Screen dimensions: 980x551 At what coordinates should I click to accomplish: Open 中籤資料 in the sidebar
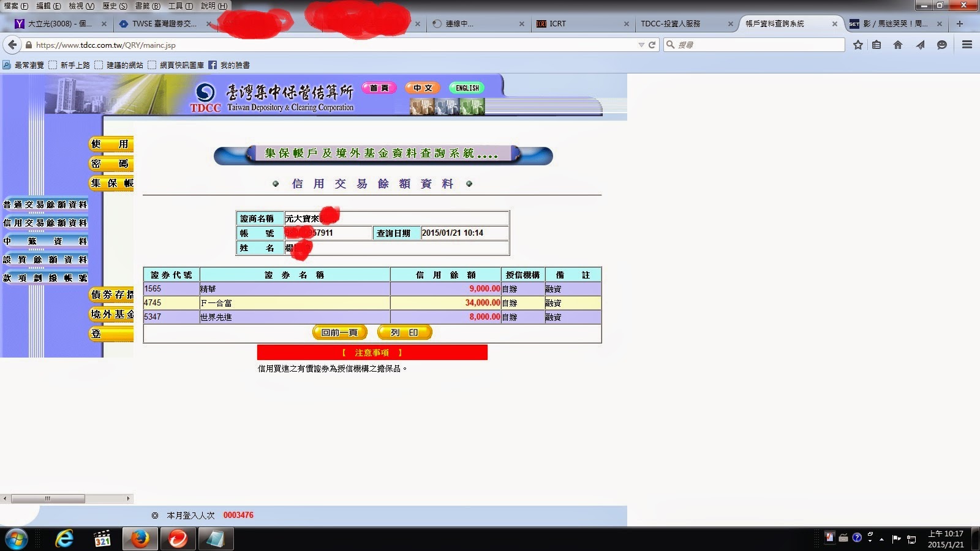click(45, 241)
